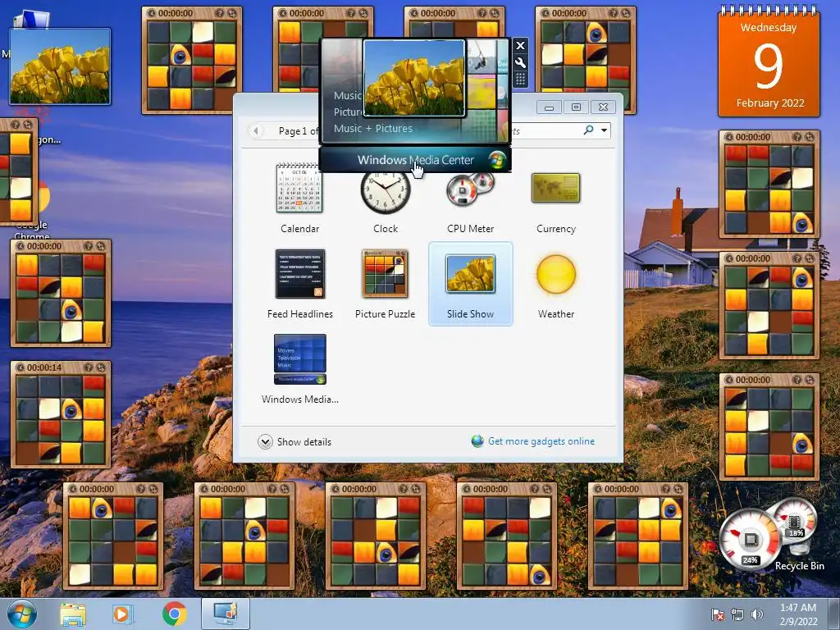The height and width of the screenshot is (630, 840).
Task: Open the Action Center flag in the tray
Action: click(x=717, y=614)
